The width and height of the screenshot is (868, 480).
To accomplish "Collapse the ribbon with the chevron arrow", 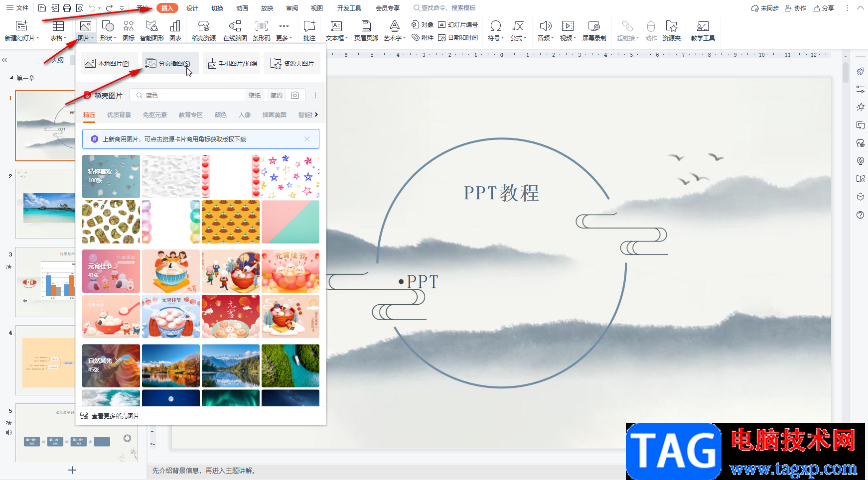I will (x=860, y=8).
